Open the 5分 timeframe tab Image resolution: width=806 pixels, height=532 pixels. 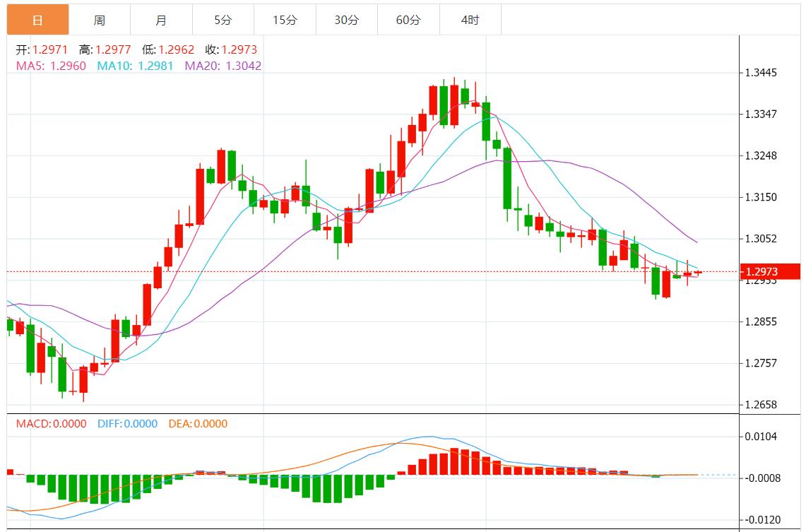tap(223, 20)
